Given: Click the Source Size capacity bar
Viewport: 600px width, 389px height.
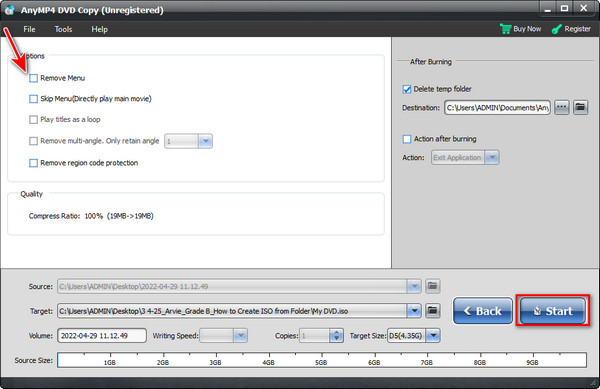Looking at the screenshot, I should click(x=322, y=360).
